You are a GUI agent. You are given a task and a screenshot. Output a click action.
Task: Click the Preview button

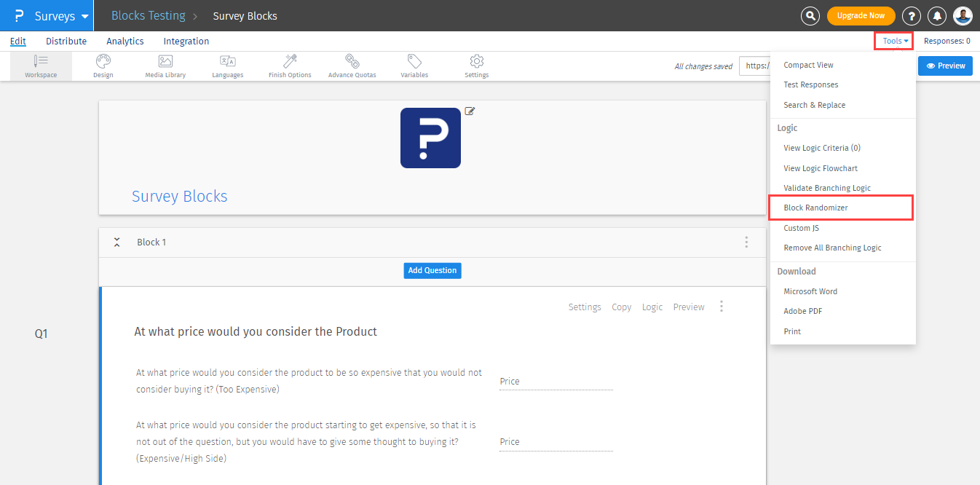click(x=946, y=66)
